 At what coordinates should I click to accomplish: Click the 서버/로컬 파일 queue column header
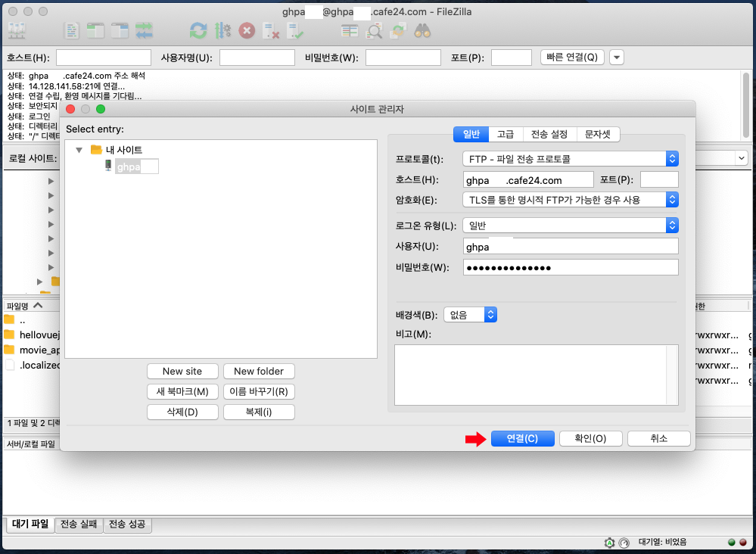coord(32,444)
